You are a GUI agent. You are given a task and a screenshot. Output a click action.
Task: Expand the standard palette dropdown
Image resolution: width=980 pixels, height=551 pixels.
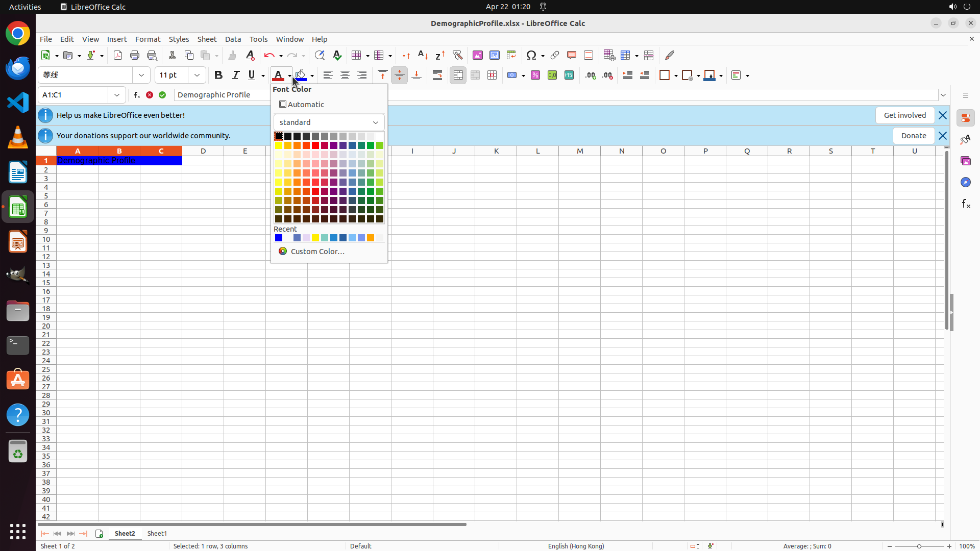click(x=376, y=122)
